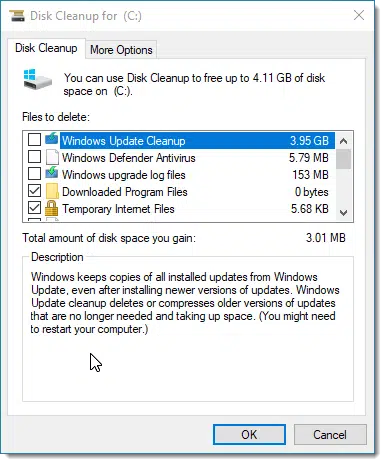This screenshot has height=464, width=385.
Task: Click the 3.95 GB size value
Action: (309, 141)
